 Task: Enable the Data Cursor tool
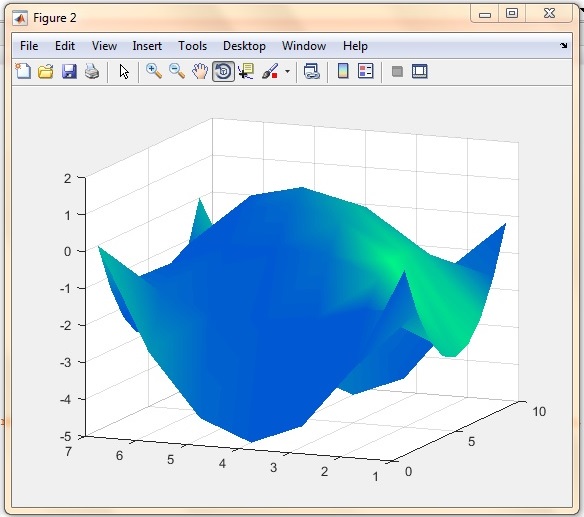tap(246, 71)
